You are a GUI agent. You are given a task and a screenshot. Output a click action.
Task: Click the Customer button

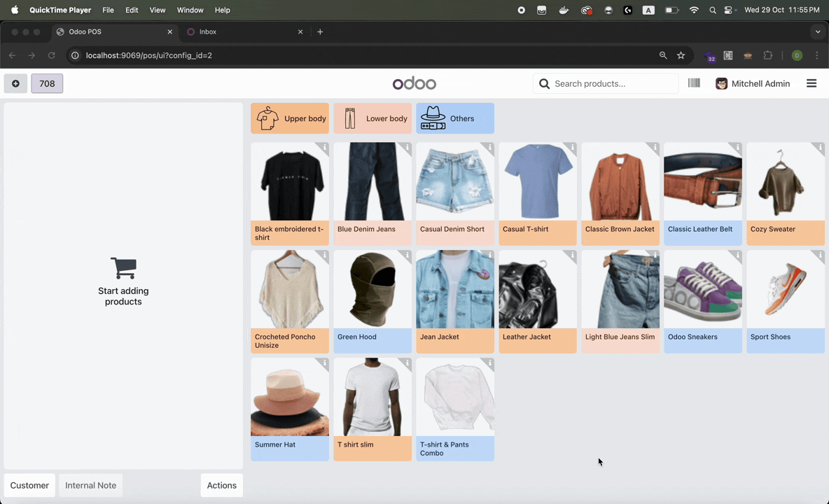29,486
